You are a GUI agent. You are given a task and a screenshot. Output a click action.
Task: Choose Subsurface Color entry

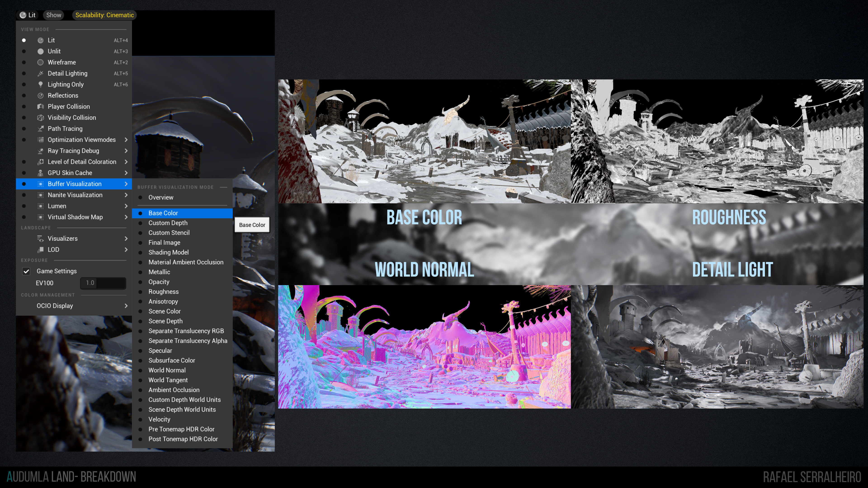click(182, 360)
